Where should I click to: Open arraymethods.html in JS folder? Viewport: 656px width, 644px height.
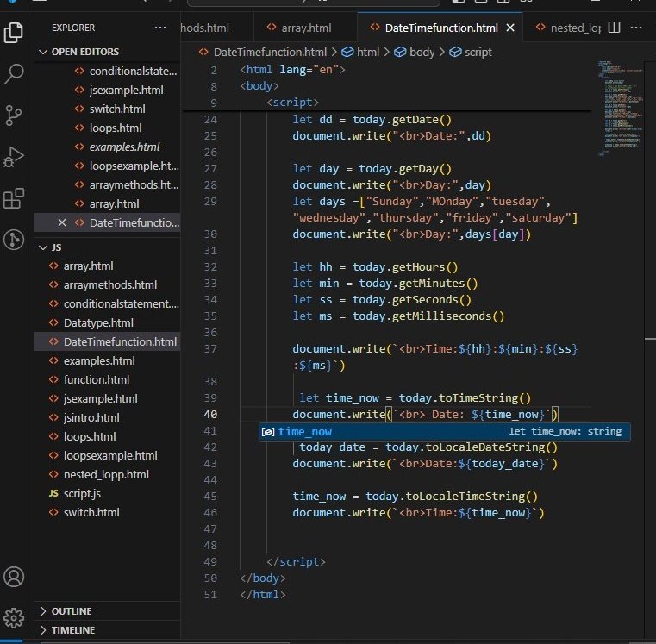(x=107, y=284)
